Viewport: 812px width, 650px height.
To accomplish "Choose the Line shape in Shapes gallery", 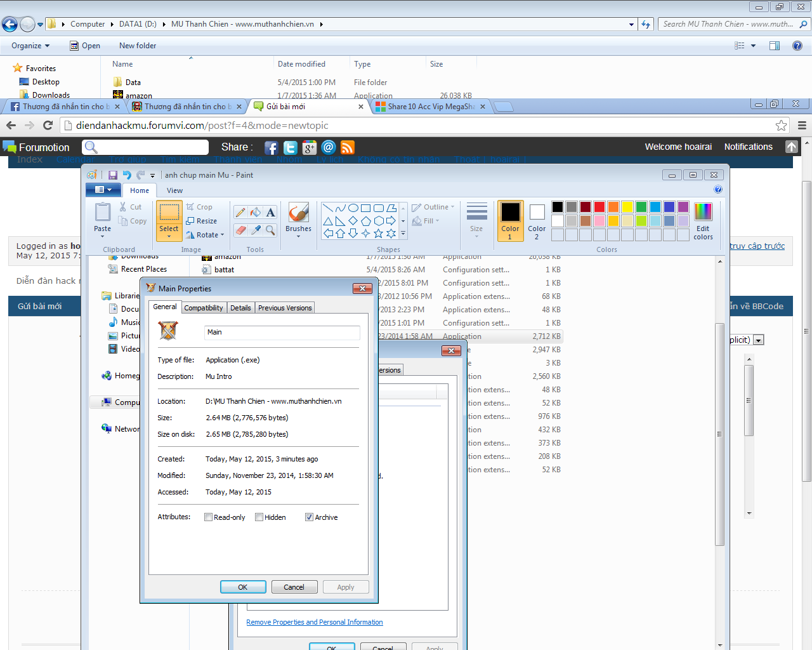I will tap(328, 208).
